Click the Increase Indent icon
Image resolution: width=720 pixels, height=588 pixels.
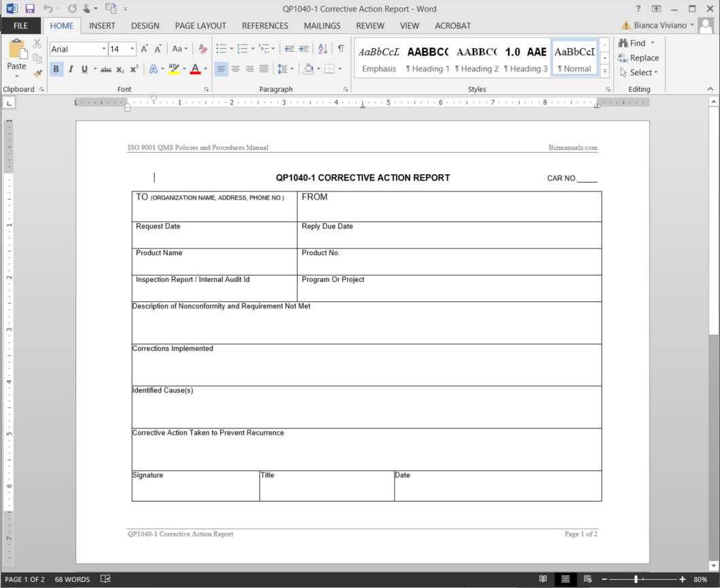304,49
